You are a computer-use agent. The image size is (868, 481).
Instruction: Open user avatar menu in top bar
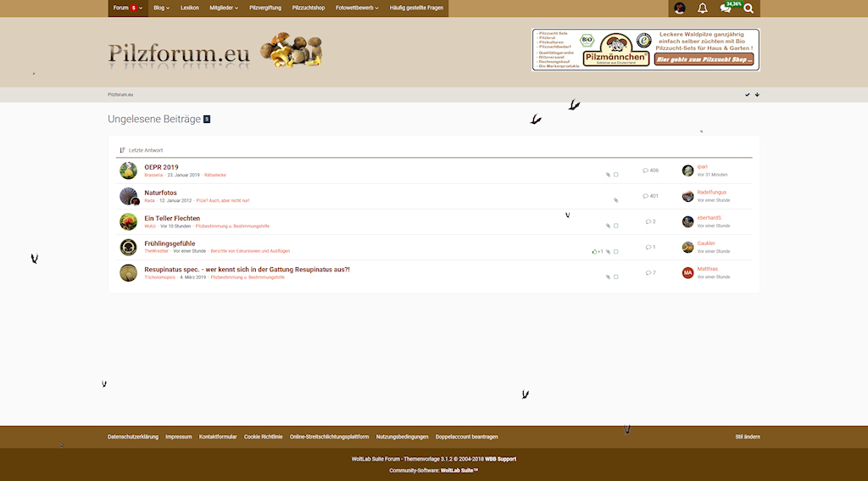click(680, 8)
